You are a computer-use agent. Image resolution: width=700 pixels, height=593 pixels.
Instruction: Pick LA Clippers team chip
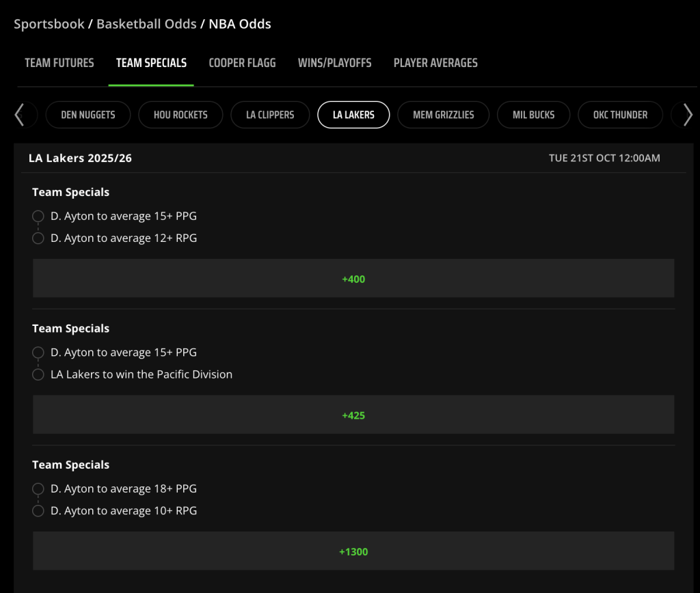coord(270,115)
